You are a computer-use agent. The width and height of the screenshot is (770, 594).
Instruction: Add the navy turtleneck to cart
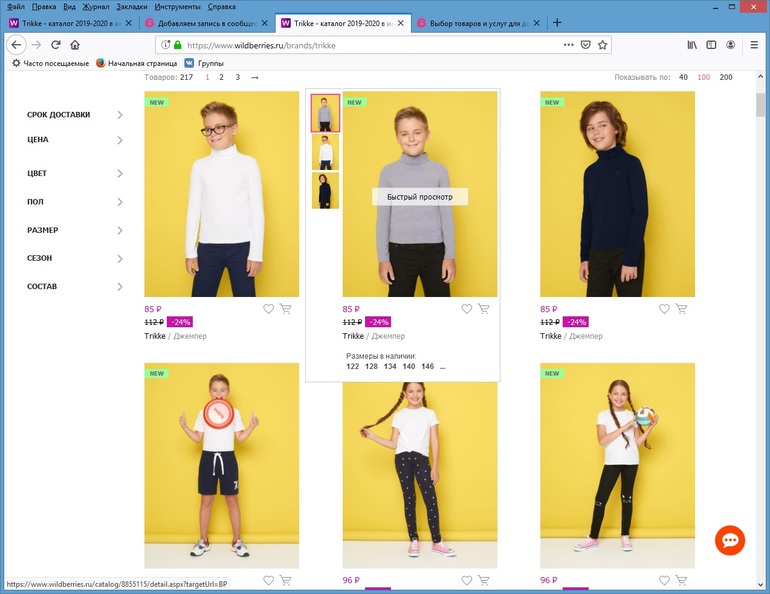[682, 309]
